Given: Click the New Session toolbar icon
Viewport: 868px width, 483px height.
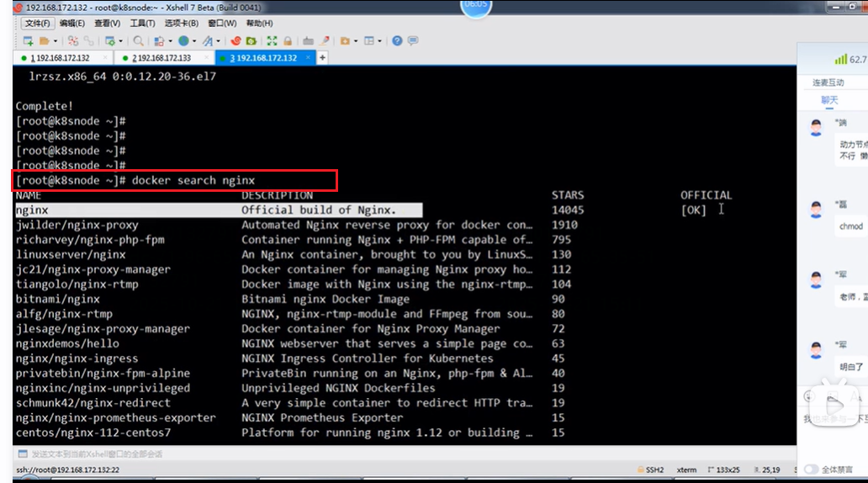Looking at the screenshot, I should point(29,41).
